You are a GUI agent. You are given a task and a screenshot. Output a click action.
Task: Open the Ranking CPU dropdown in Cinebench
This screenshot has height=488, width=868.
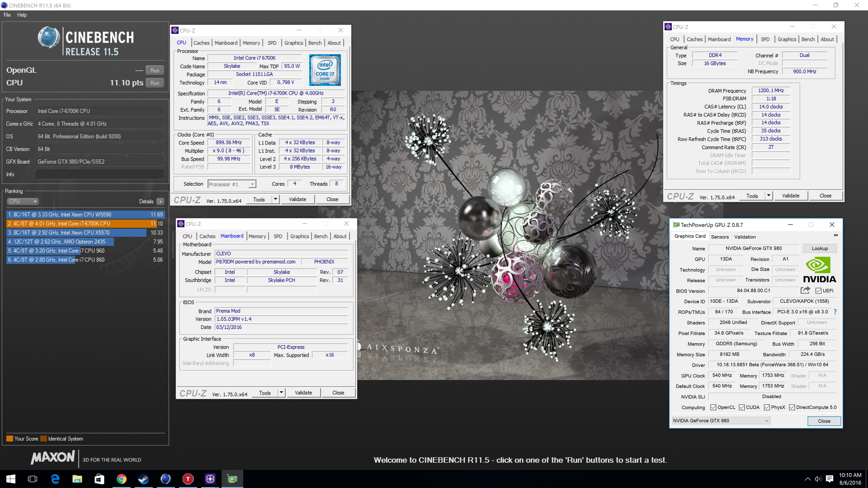(23, 201)
